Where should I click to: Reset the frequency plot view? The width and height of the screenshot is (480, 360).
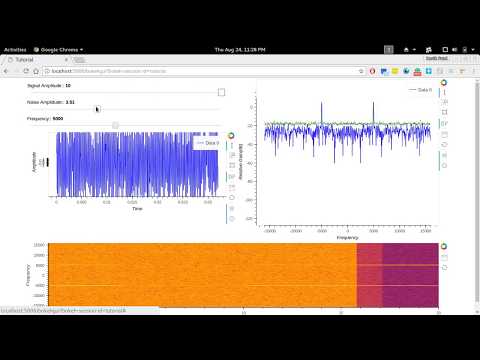point(444,144)
